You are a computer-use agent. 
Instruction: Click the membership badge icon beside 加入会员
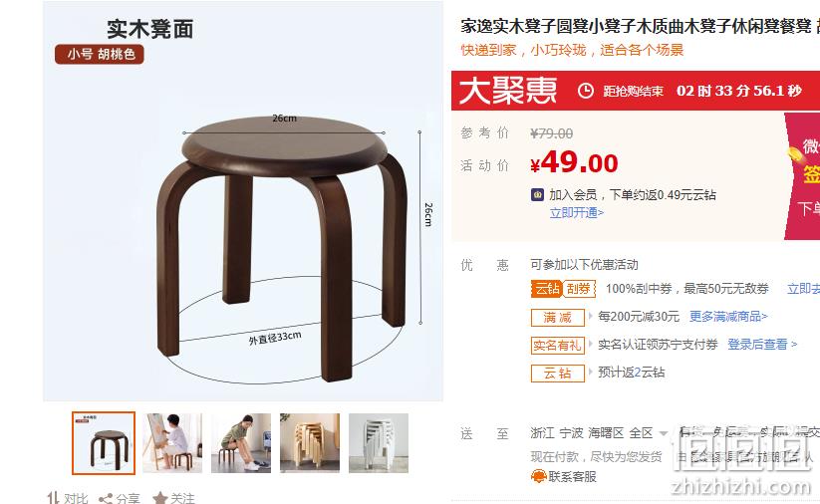tap(537, 195)
